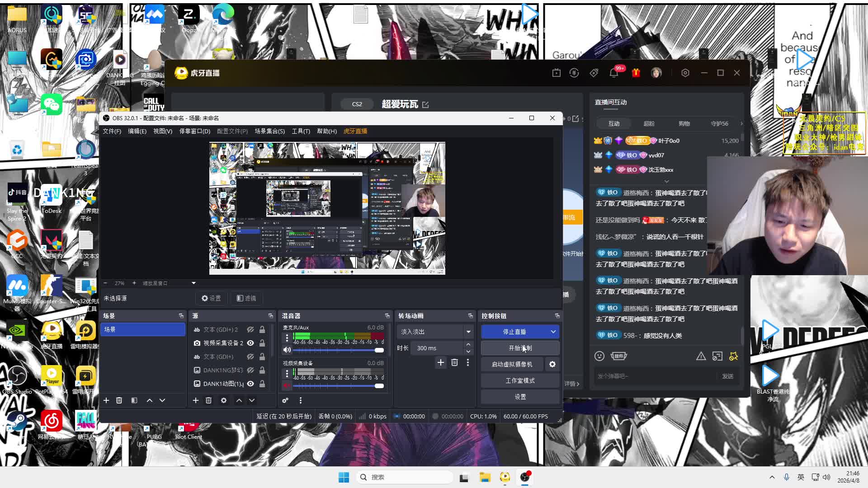This screenshot has width=868, height=488.
Task: Open source properties gear in Sources panel
Action: tap(224, 400)
